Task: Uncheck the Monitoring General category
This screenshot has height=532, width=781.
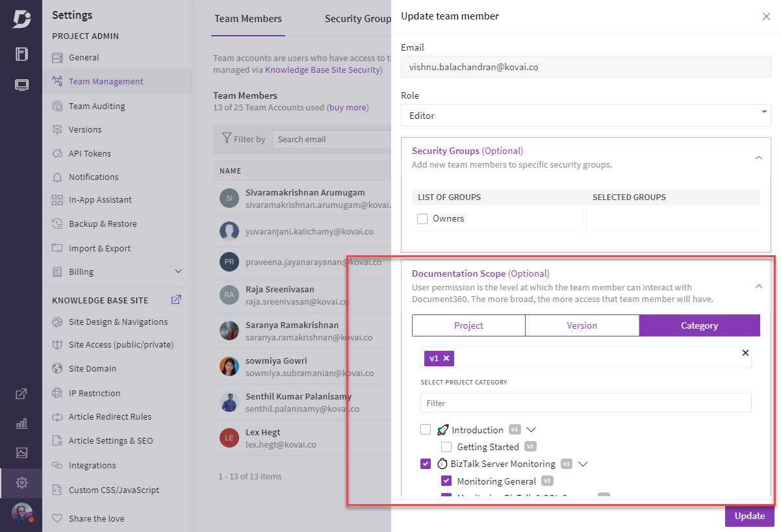Action: point(446,481)
